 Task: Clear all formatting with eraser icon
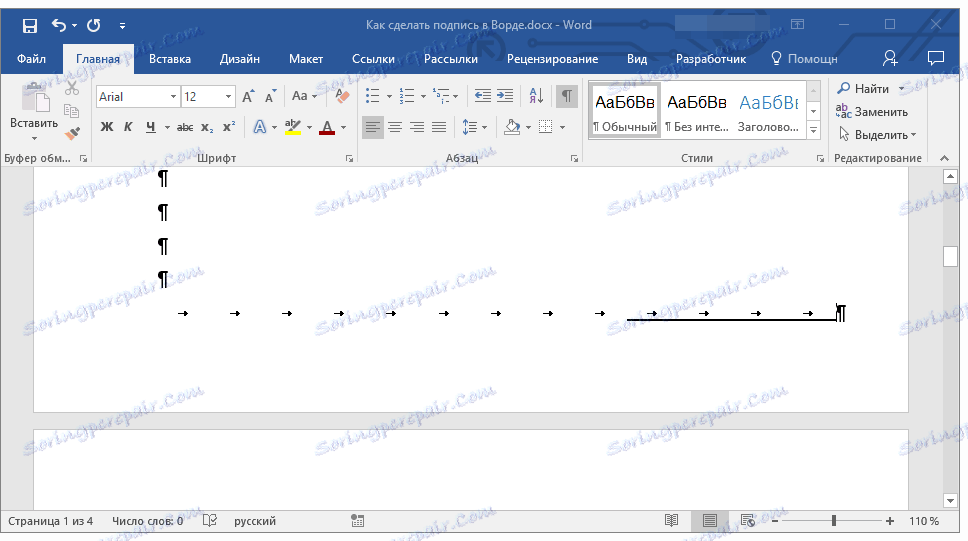[x=342, y=96]
